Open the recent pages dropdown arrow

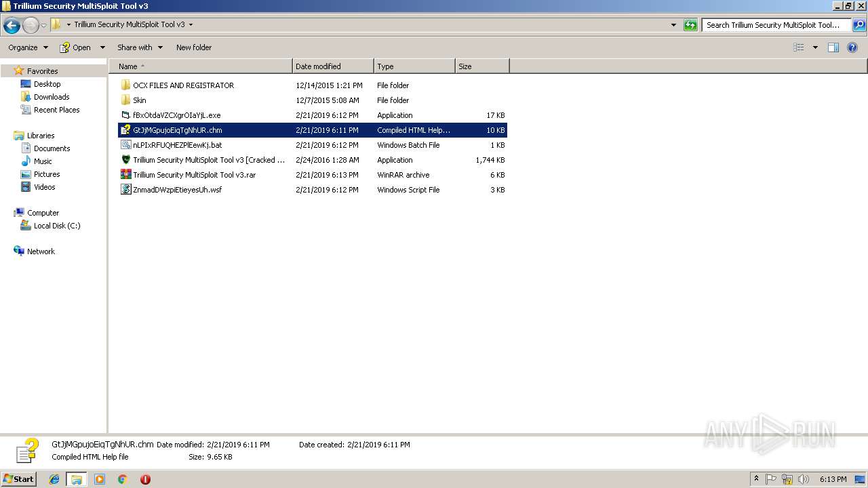pyautogui.click(x=44, y=26)
